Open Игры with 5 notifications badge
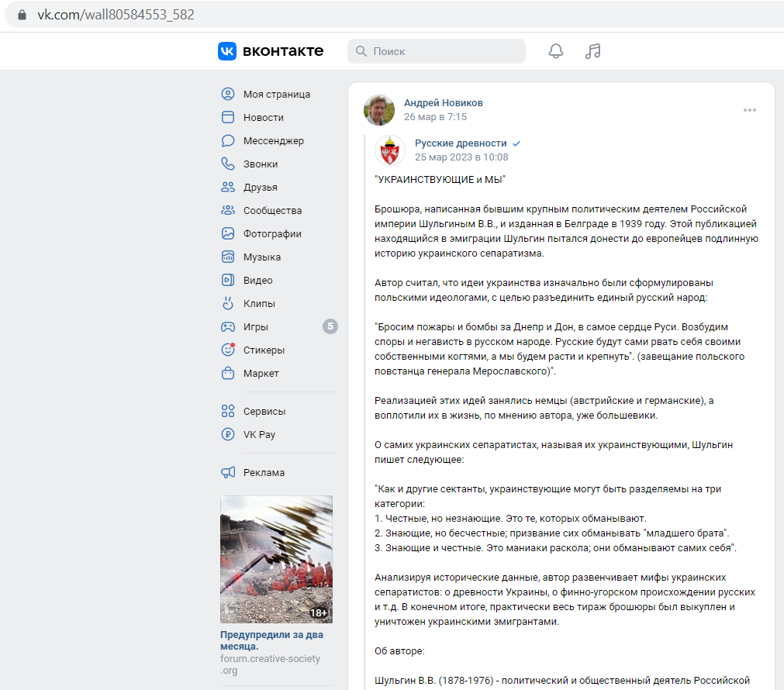Screen dimensions: 784x690 pyautogui.click(x=278, y=326)
